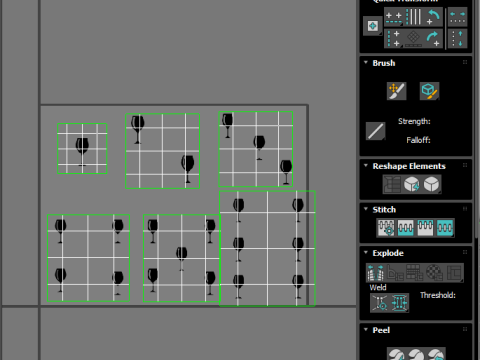Click the Stitch rollout grip handle

(x=465, y=209)
